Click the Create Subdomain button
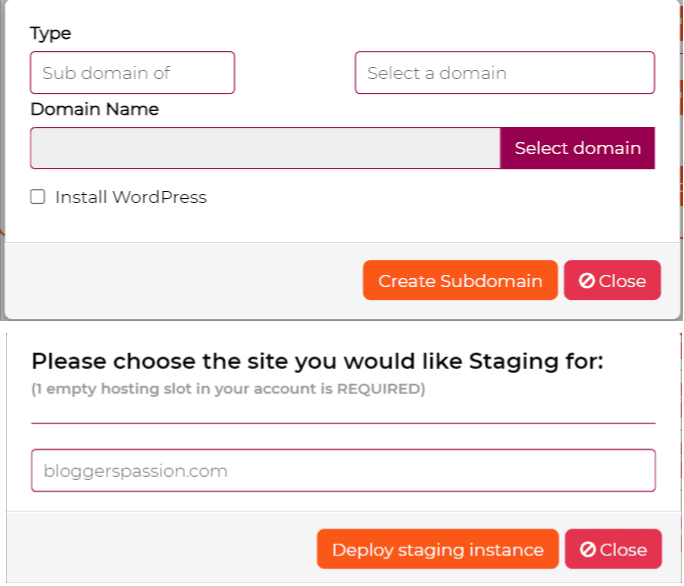The image size is (684, 586). (x=460, y=280)
